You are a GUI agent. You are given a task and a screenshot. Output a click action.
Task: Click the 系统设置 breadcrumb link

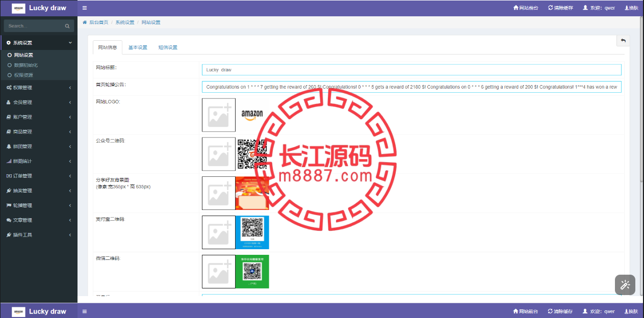(x=125, y=22)
